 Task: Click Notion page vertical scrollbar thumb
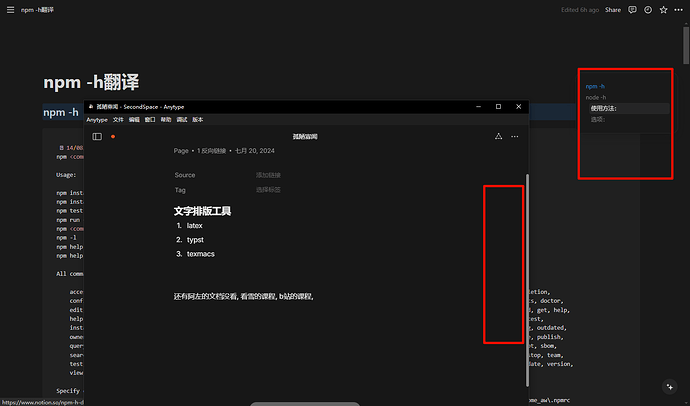coord(686,43)
